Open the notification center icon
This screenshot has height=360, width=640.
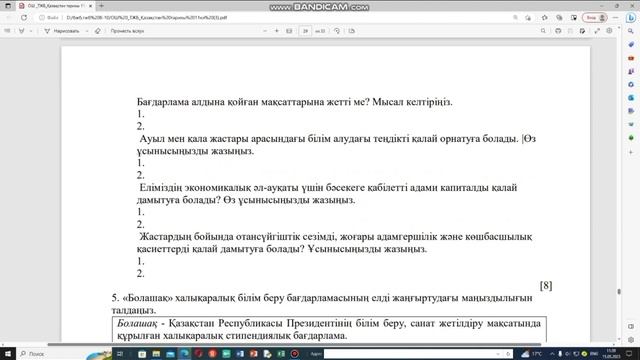coord(629,353)
